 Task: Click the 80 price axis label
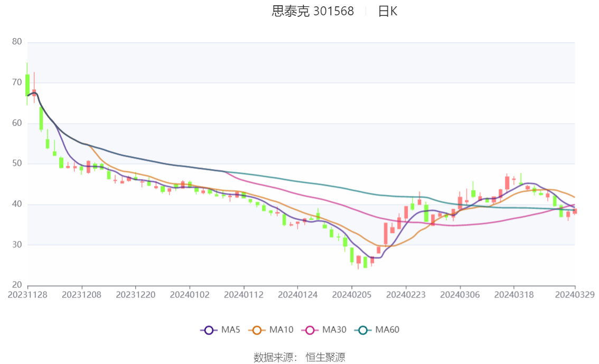click(x=17, y=42)
